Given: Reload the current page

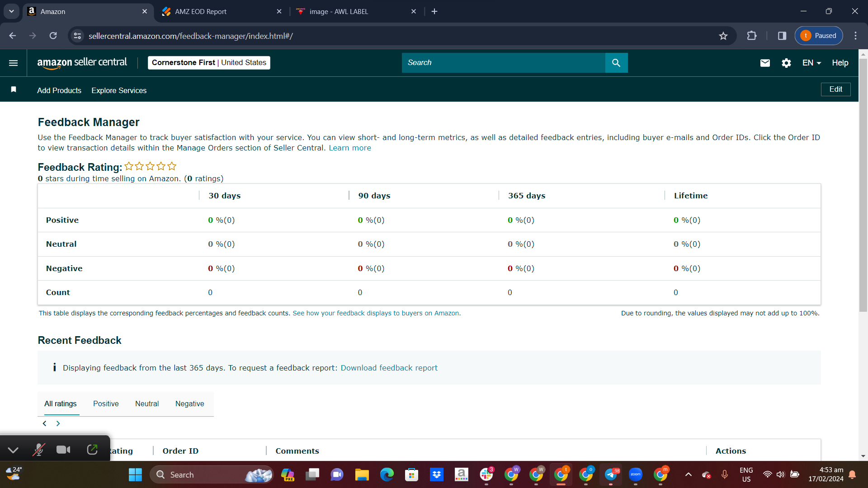Looking at the screenshot, I should (53, 36).
